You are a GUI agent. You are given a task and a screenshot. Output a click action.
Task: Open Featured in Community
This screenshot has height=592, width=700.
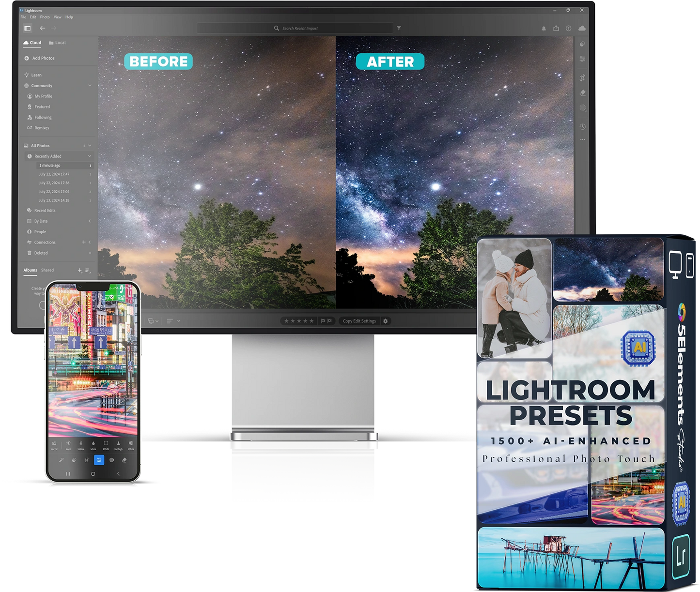[x=39, y=107]
